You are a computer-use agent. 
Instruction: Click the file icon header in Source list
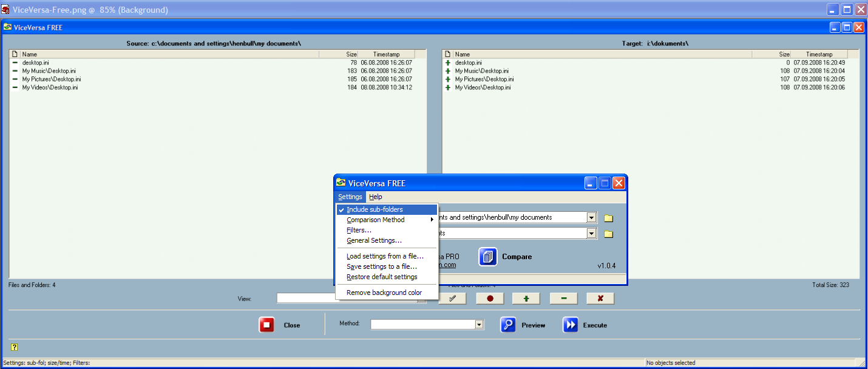click(15, 54)
